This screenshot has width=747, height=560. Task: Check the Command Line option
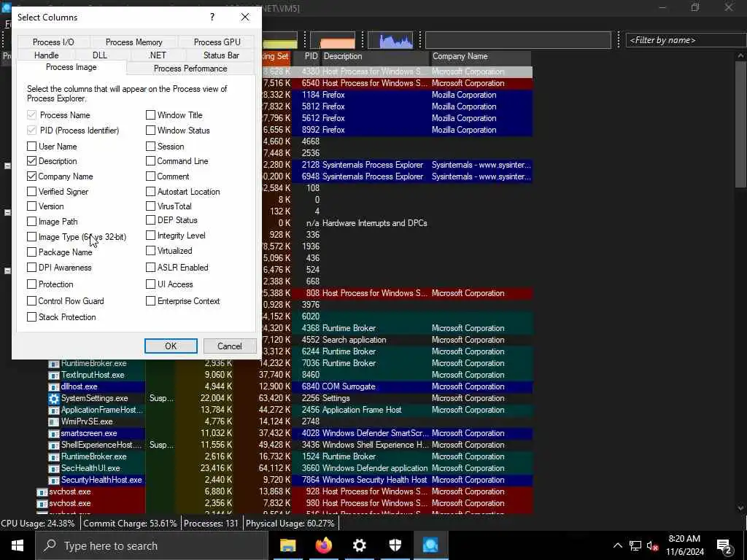(x=150, y=161)
